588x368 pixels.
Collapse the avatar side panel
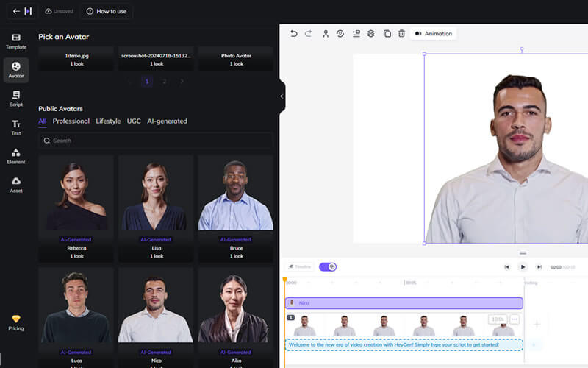pos(282,96)
